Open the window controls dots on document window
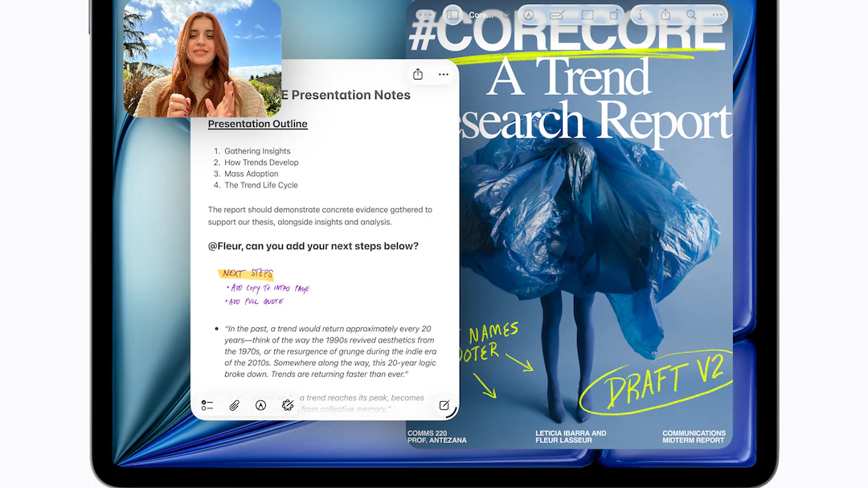The image size is (868, 488). 424,15
